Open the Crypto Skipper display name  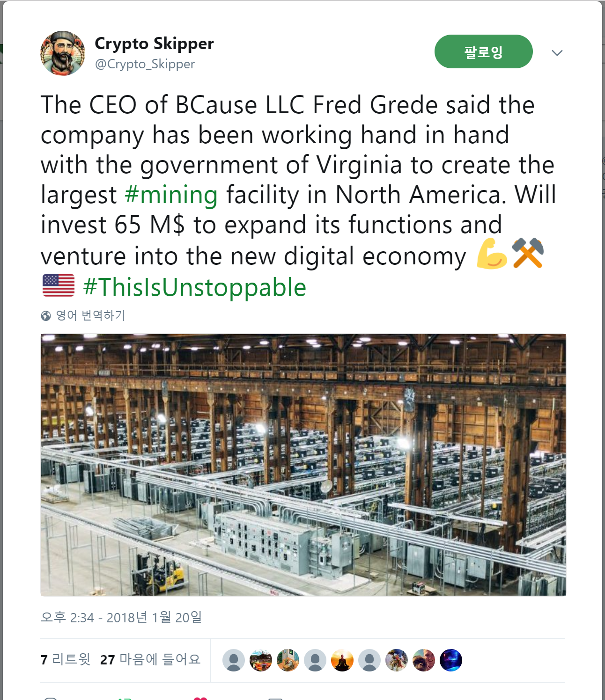pyautogui.click(x=154, y=44)
